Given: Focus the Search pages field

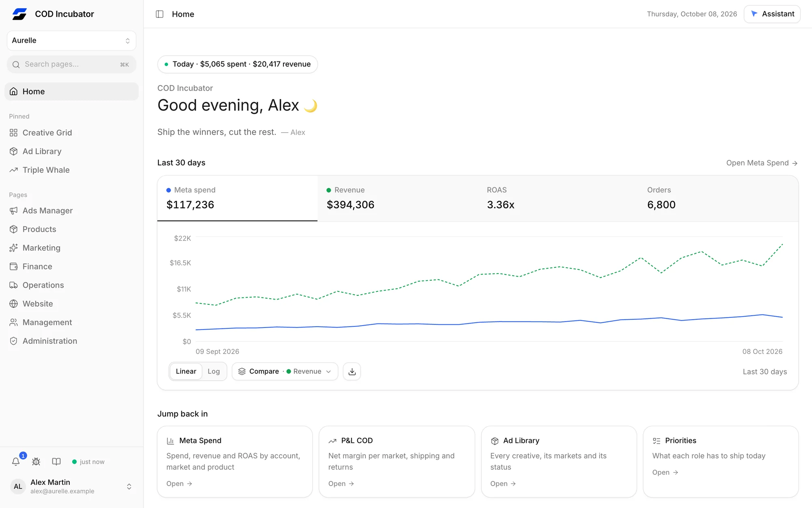Looking at the screenshot, I should pos(71,65).
